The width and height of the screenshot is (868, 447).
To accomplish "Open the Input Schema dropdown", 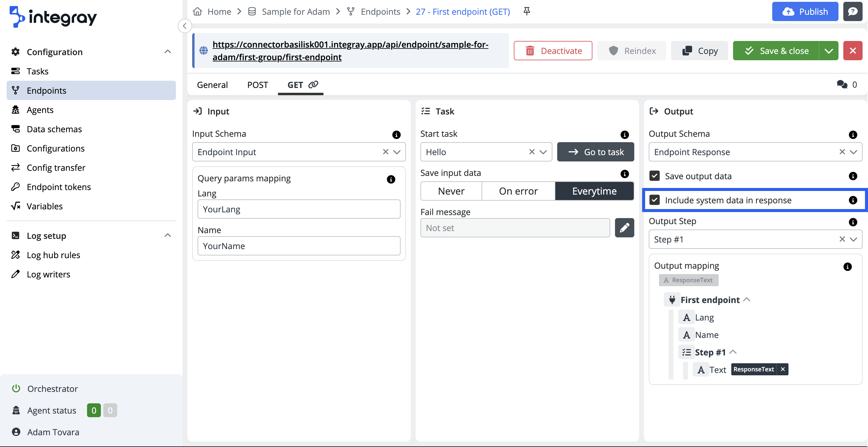I will point(397,152).
